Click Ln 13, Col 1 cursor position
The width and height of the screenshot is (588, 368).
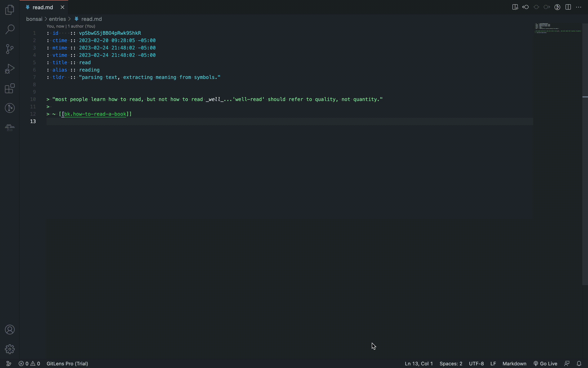(419, 364)
